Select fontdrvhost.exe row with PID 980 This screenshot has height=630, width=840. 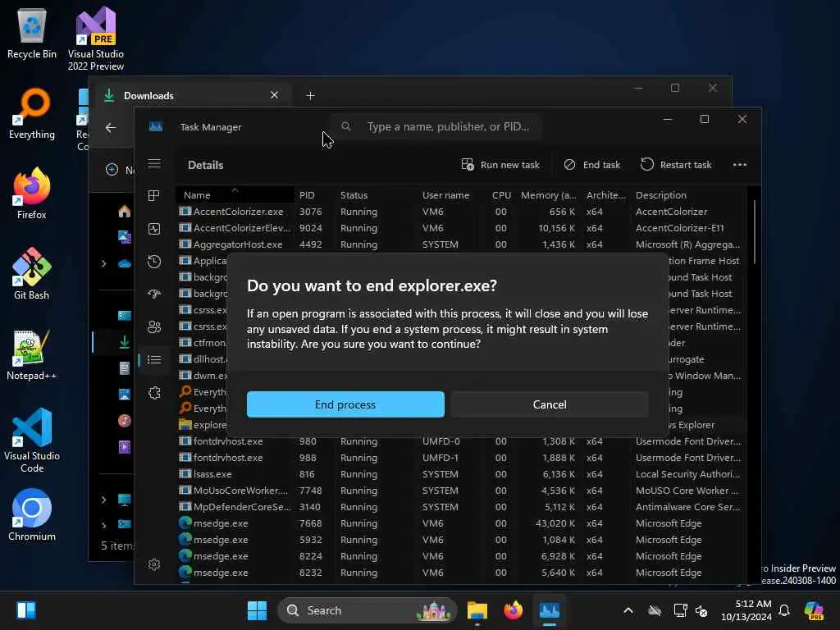click(461, 441)
